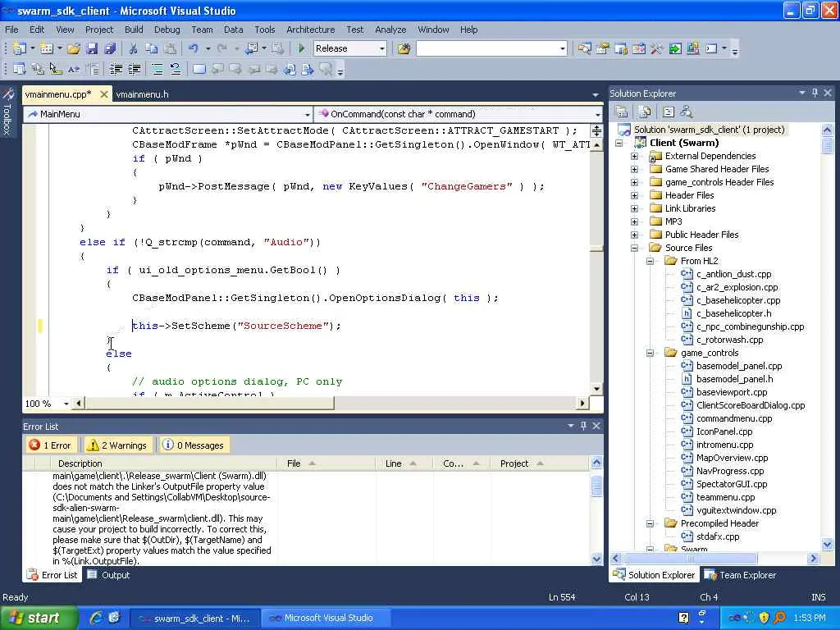The image size is (840, 630).
Task: Open the Build menu
Action: (134, 30)
